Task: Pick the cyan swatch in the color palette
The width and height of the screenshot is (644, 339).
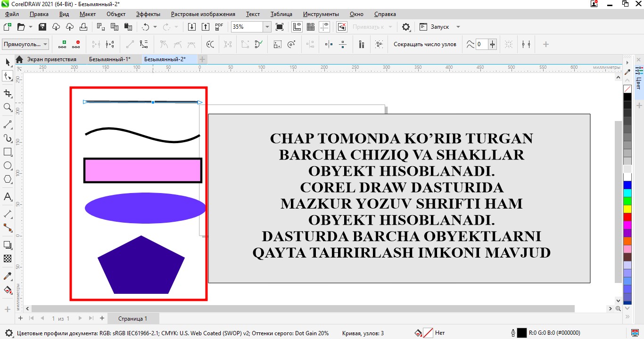Action: click(x=627, y=193)
